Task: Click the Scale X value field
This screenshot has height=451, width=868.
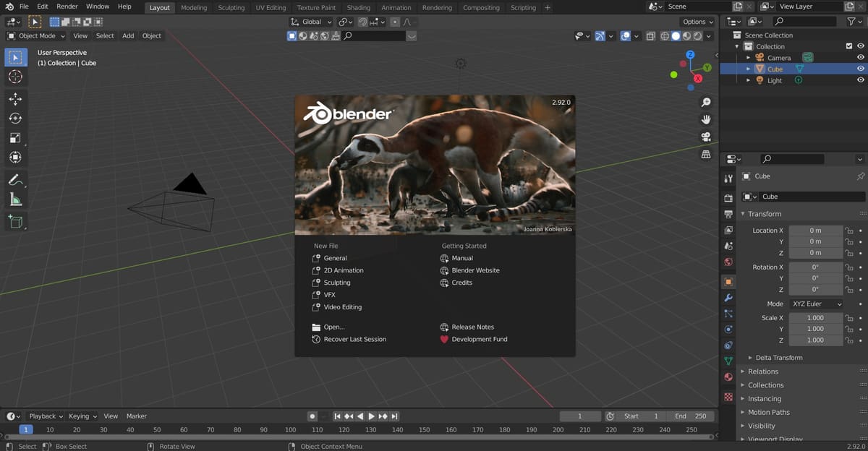Action: tap(815, 318)
